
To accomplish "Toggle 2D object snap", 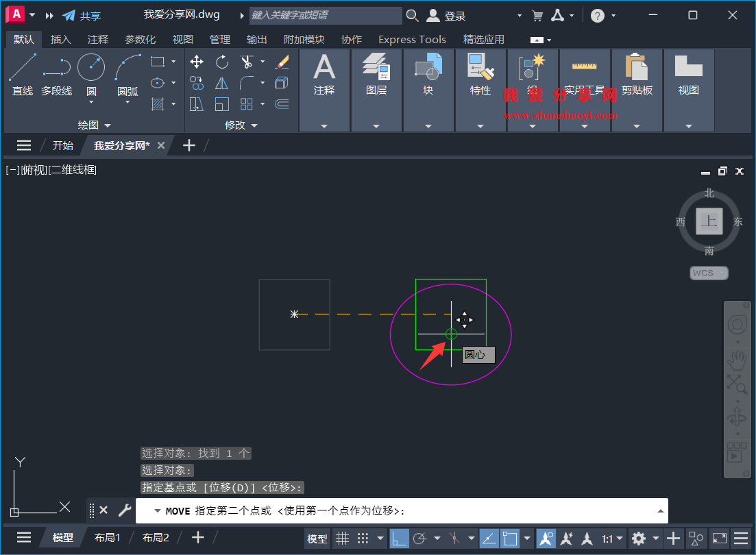I will 510,538.
